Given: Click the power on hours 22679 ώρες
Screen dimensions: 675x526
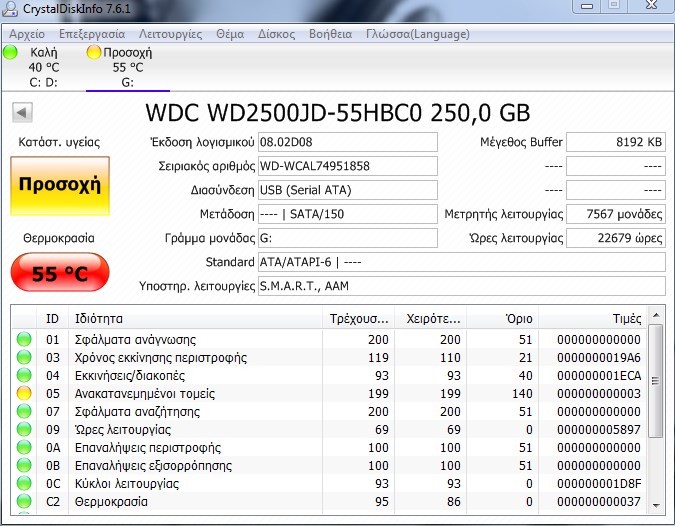Looking at the screenshot, I should click(x=616, y=238).
